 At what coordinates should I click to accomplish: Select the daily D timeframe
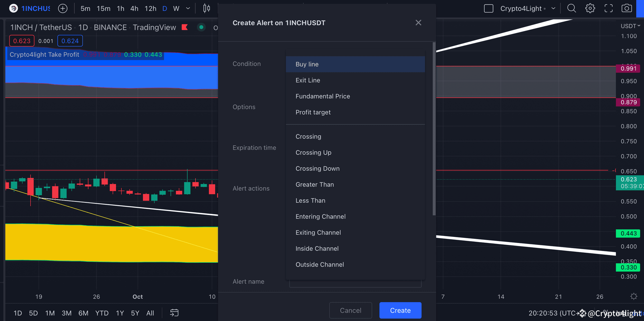(x=165, y=9)
